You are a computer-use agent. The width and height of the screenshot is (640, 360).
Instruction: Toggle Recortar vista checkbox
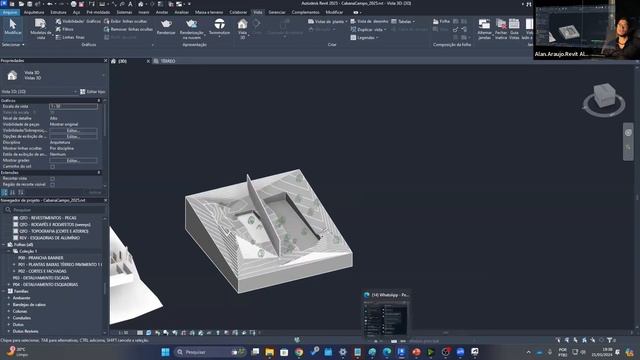[x=52, y=179]
